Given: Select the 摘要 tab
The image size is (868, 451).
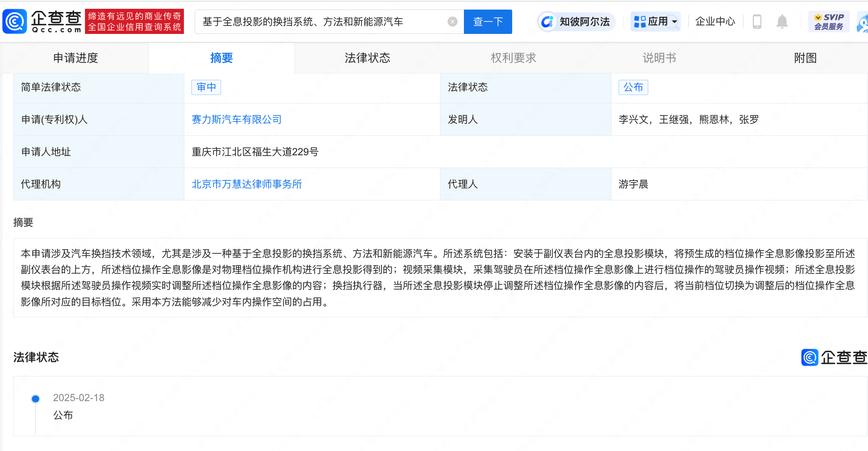Looking at the screenshot, I should click(221, 58).
